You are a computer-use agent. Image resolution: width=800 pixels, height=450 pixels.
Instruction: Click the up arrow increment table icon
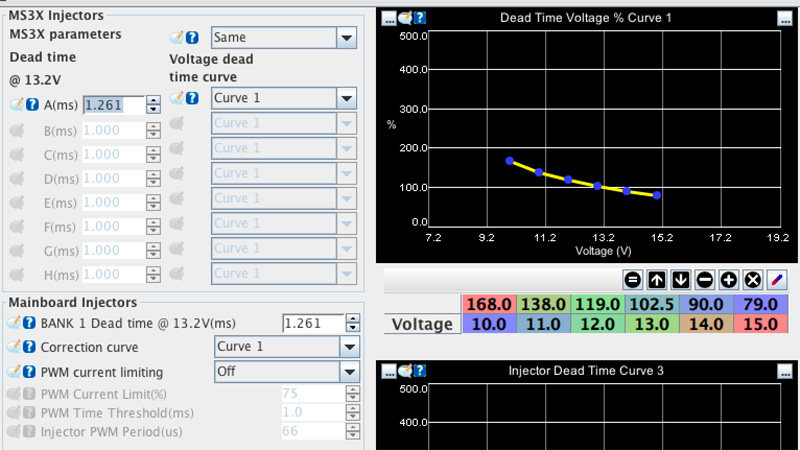coord(657,280)
